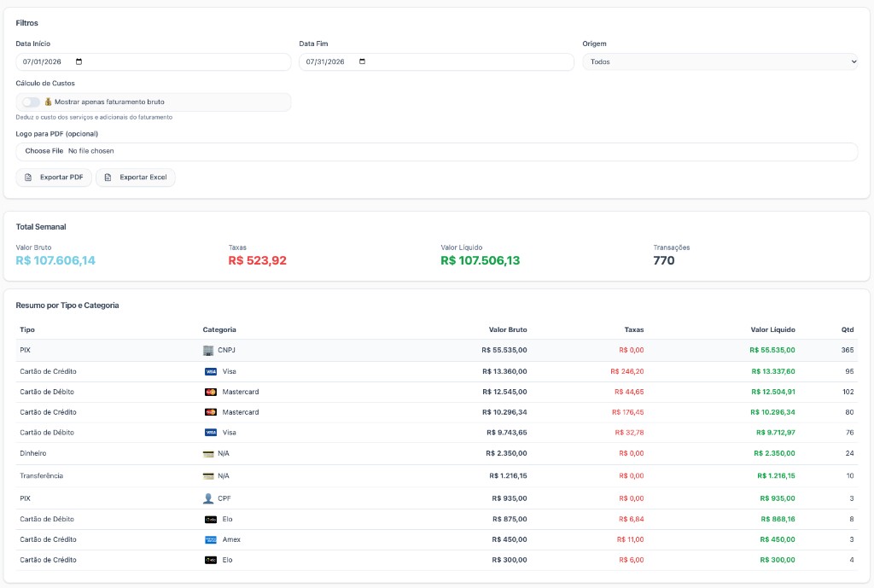Click the Elo logo in R$ 300,00 row
This screenshot has height=588, width=874.
point(211,560)
